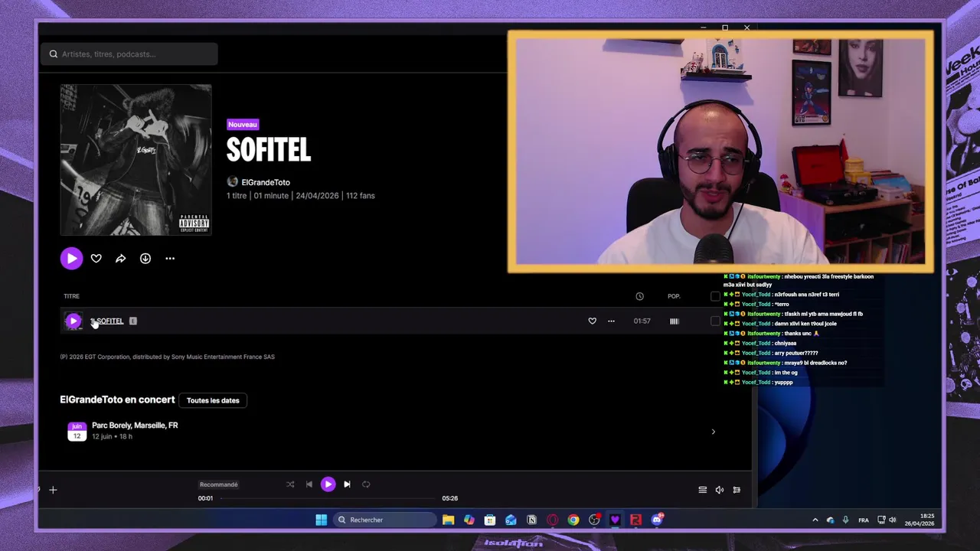This screenshot has height=551, width=980.
Task: Focus the Artistes, titres, podcasts search field
Action: pyautogui.click(x=129, y=54)
